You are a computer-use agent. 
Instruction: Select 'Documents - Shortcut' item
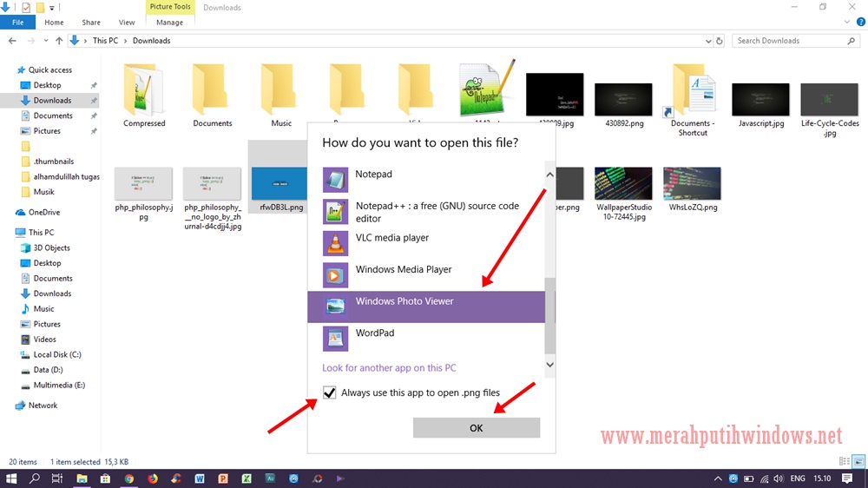point(692,100)
